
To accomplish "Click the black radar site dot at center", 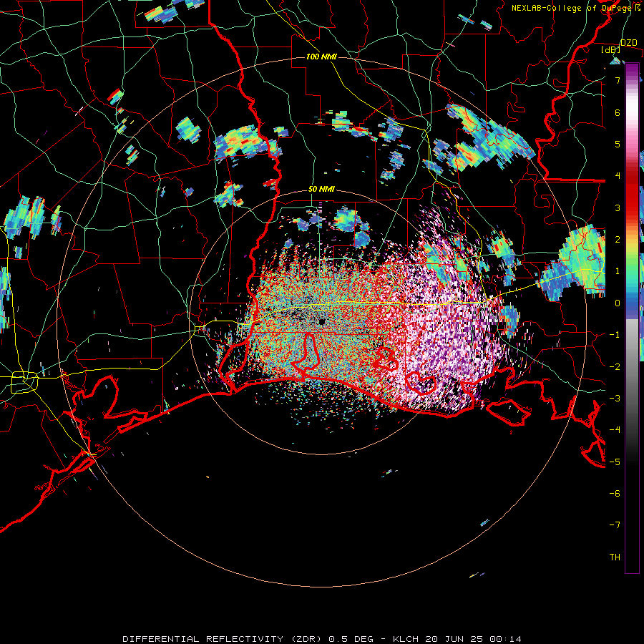I will coord(322,321).
